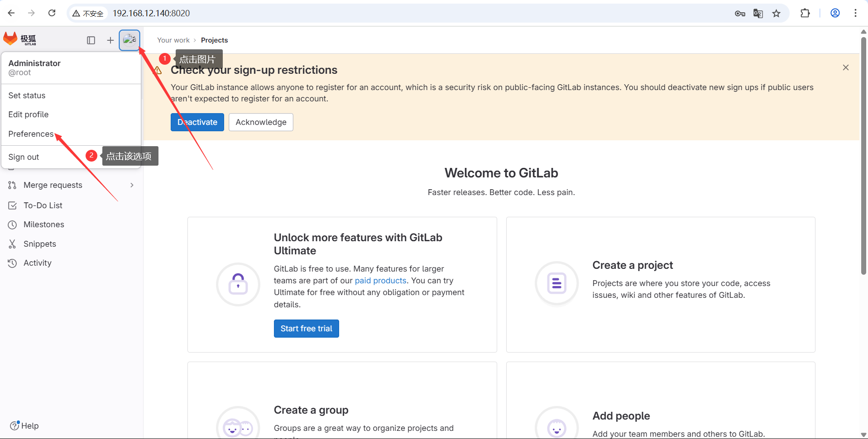Image resolution: width=868 pixels, height=439 pixels.
Task: Click the Snippets scissors icon
Action: tap(12, 244)
